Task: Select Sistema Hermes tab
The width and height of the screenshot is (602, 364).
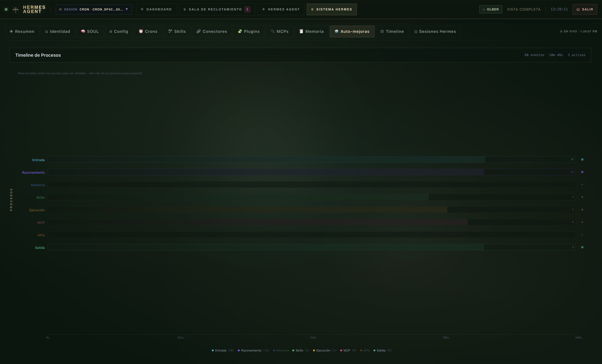Action: coord(332,9)
